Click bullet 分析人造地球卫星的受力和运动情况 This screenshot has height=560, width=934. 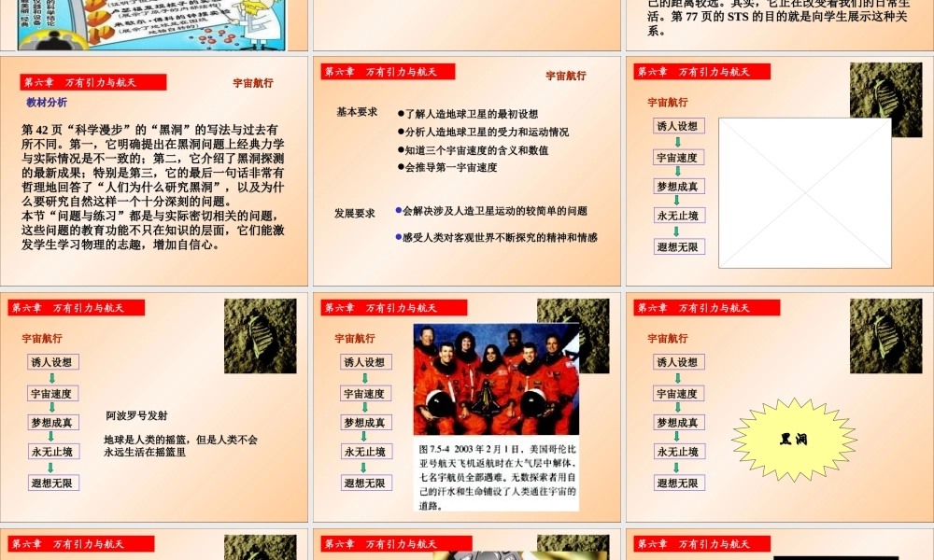[x=483, y=132]
